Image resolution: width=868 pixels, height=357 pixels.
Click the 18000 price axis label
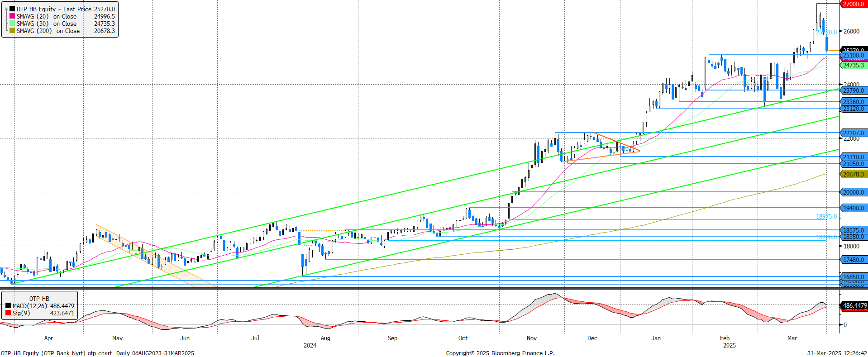pyautogui.click(x=851, y=246)
